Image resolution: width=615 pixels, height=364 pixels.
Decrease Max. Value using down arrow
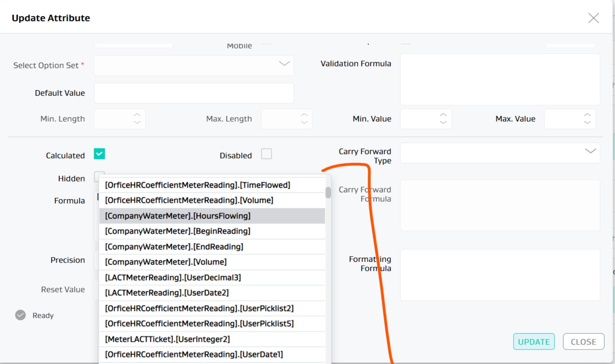587,122
